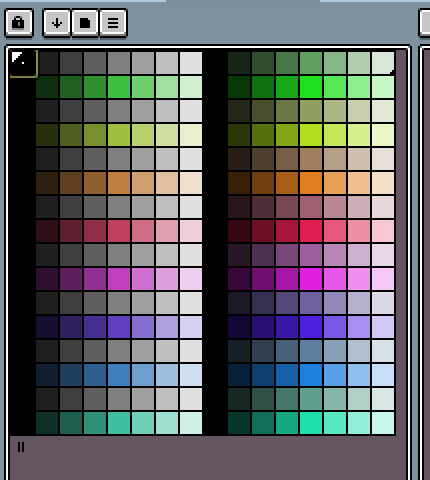Open the sort and gradients arrow button
Viewport: 430px width, 480px height.
click(57, 23)
